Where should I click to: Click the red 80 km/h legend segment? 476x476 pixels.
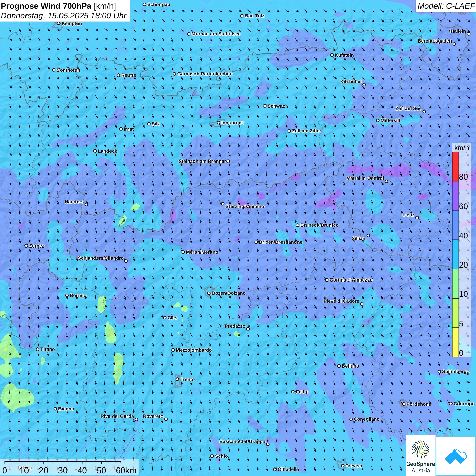point(455,167)
